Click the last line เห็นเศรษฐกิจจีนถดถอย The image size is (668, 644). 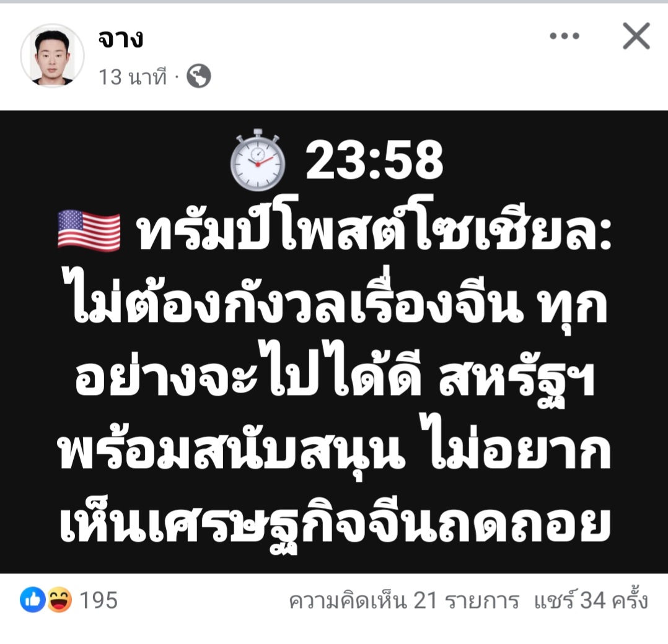(335, 523)
